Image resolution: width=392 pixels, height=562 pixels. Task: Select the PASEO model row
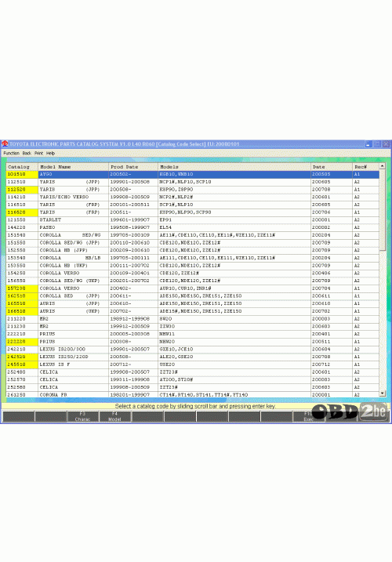tap(193, 227)
